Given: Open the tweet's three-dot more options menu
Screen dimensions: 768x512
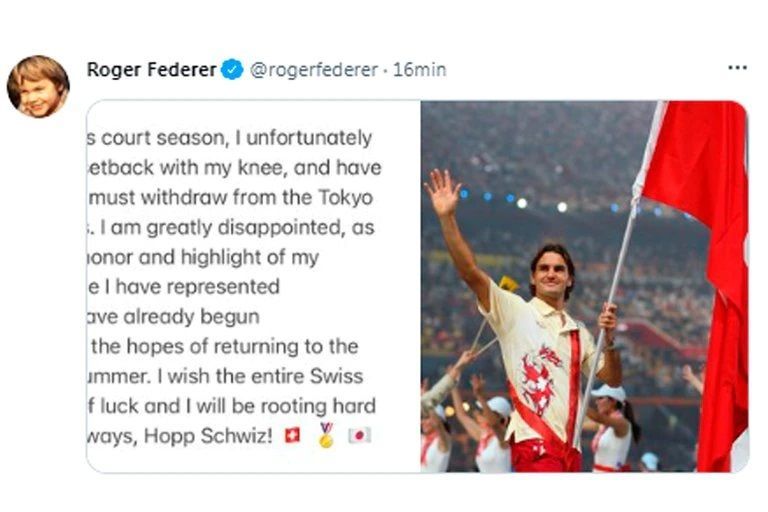Looking at the screenshot, I should pyautogui.click(x=737, y=68).
